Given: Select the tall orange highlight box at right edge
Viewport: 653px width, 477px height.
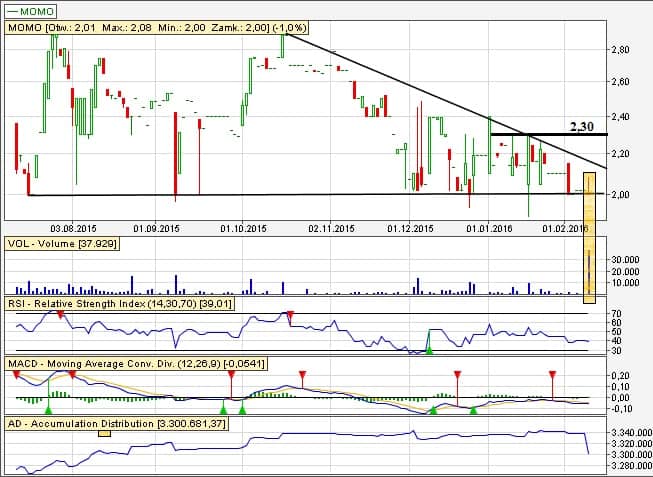Looking at the screenshot, I should pos(589,235).
